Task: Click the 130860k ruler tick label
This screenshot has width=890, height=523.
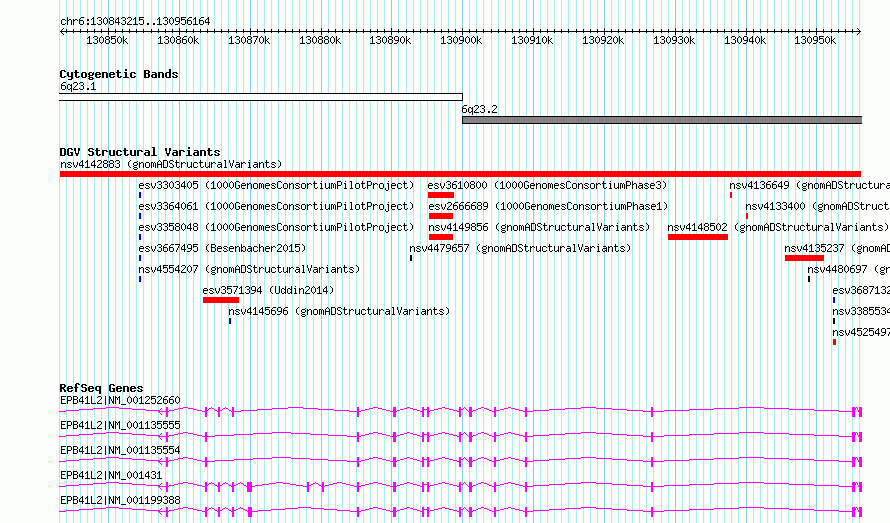Action: point(178,40)
